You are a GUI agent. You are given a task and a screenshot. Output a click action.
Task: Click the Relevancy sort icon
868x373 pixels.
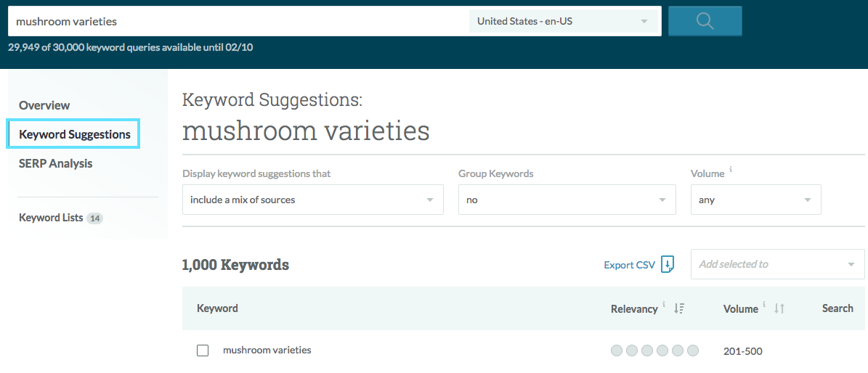(678, 308)
